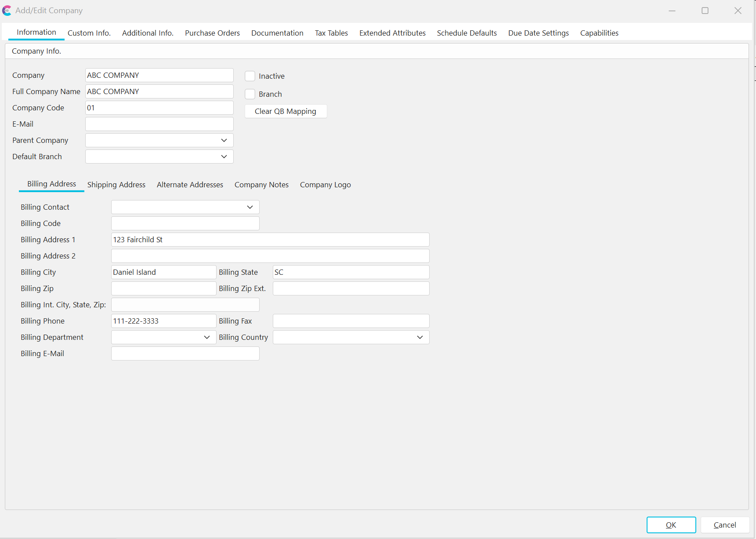Open the Tax Tables tab

[331, 33]
